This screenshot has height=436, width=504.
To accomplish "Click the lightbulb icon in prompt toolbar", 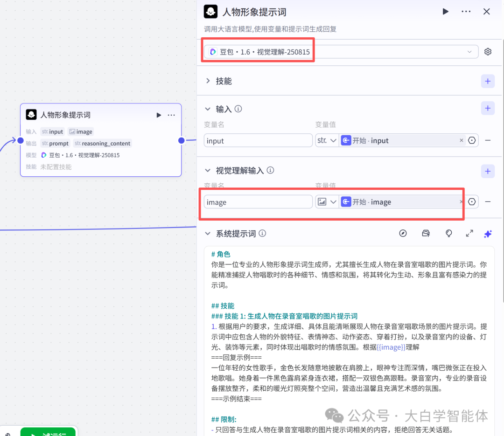I will click(x=449, y=233).
